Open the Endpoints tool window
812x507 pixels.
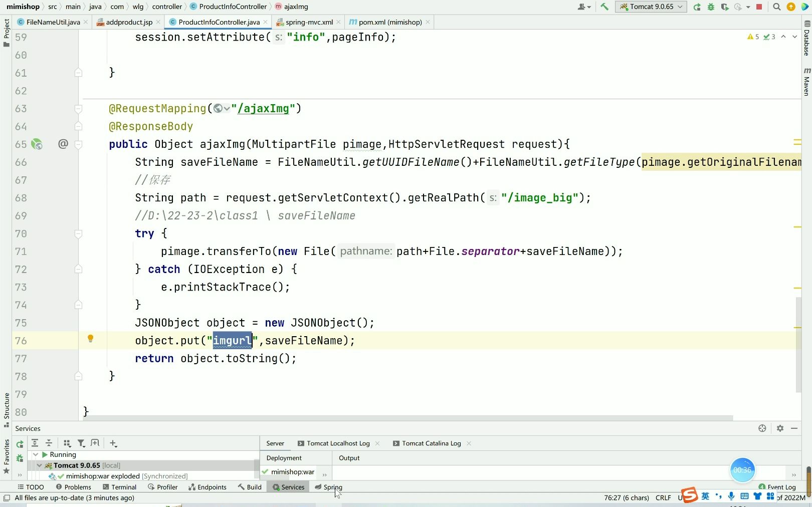pyautogui.click(x=207, y=487)
